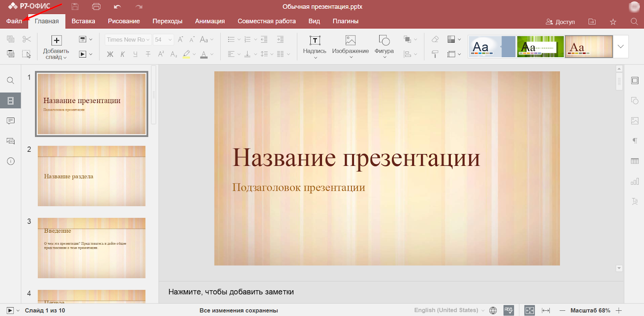The image size is (644, 316).
Task: Click the Increase Indent icon
Action: [x=280, y=39]
